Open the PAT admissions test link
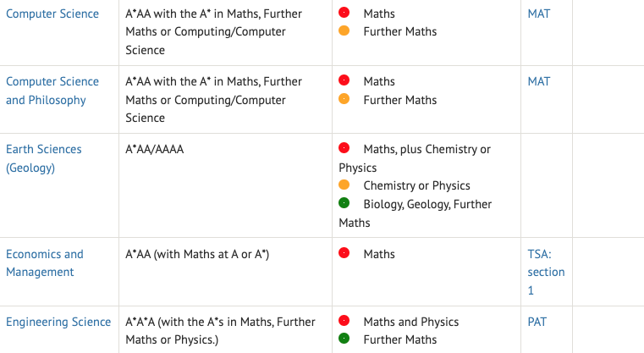 coord(537,322)
